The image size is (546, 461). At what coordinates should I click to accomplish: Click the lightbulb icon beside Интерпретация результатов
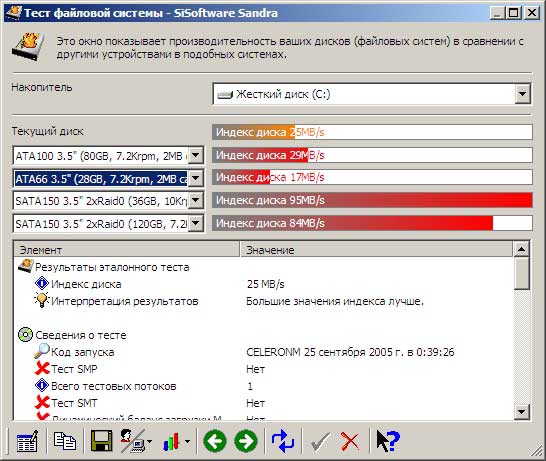(x=42, y=300)
